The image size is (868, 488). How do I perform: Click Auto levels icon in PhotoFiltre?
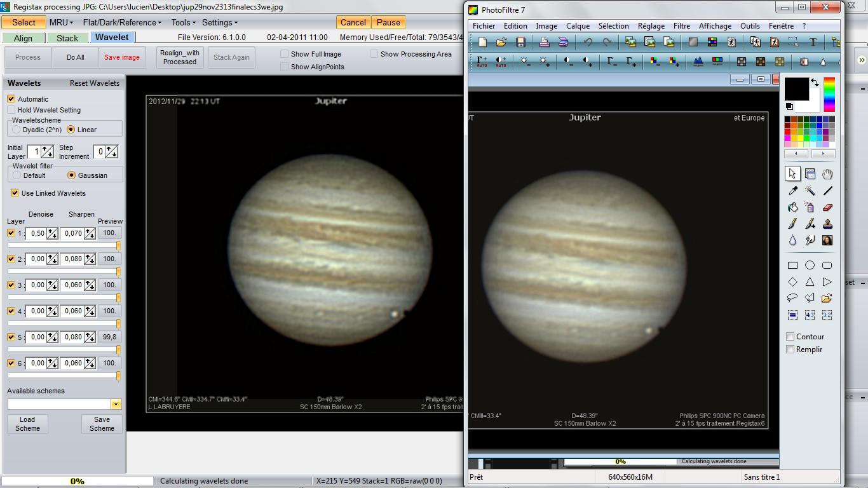click(x=482, y=62)
